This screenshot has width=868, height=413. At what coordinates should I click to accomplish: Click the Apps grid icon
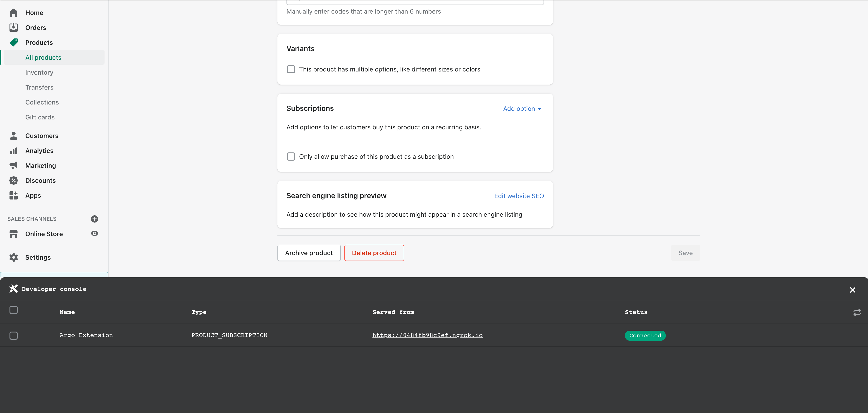[x=14, y=195]
